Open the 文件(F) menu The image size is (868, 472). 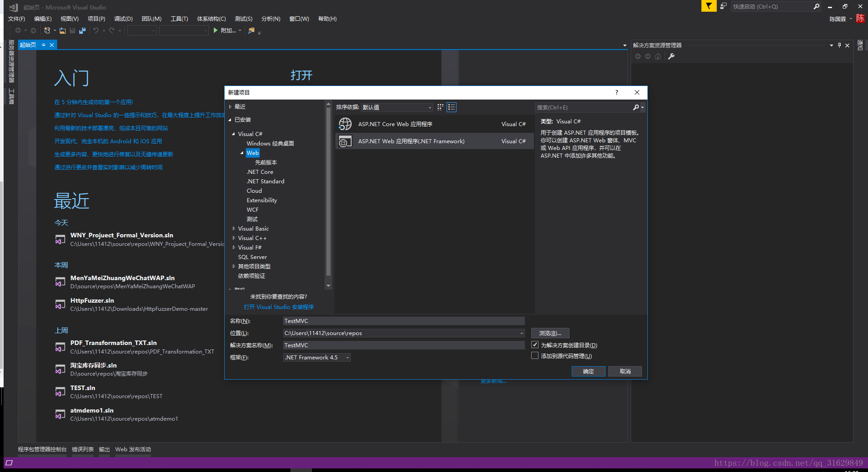17,18
